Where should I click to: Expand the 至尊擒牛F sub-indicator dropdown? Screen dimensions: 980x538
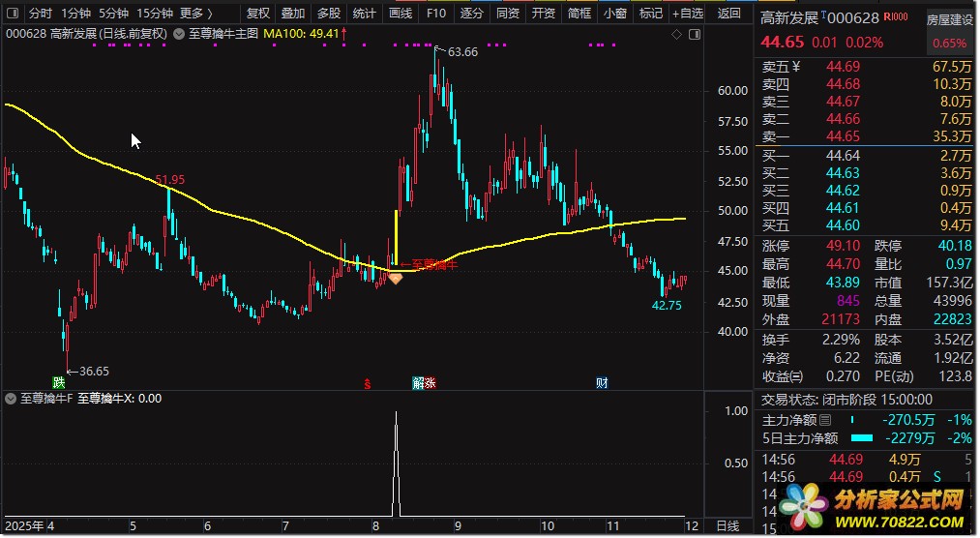[11, 398]
